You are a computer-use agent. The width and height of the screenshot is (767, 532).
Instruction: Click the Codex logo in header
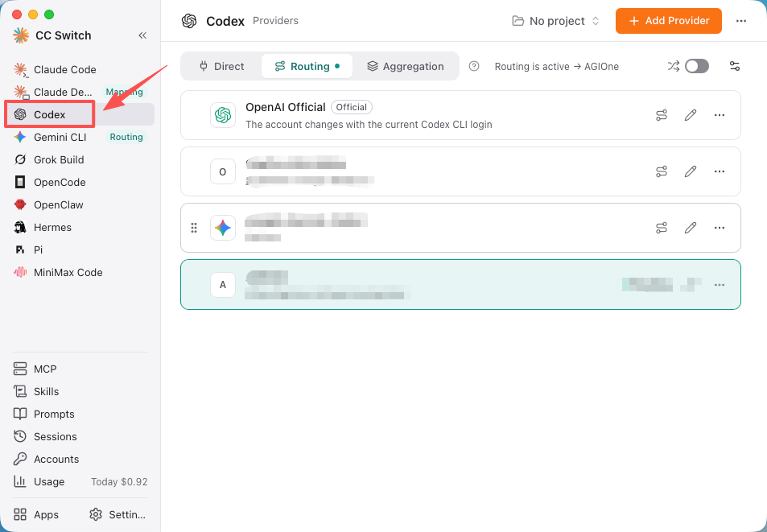point(189,21)
